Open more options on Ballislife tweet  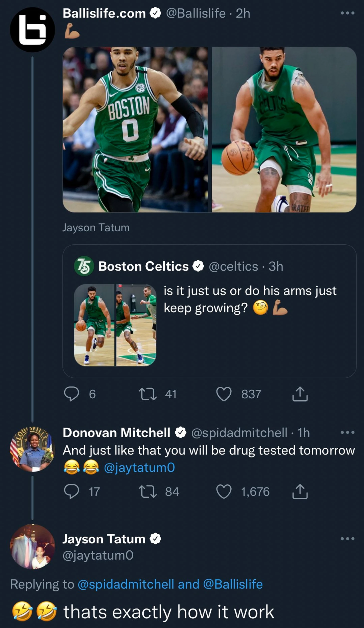[348, 13]
